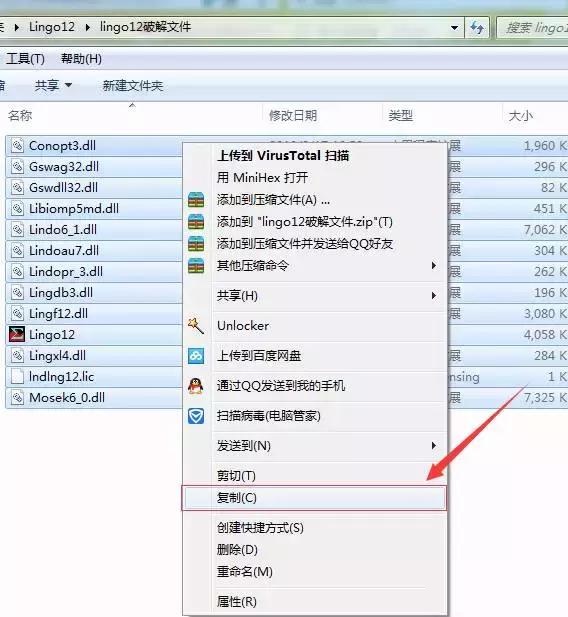Click the search lingo input field
Image resolution: width=568 pixels, height=617 pixels.
click(532, 28)
